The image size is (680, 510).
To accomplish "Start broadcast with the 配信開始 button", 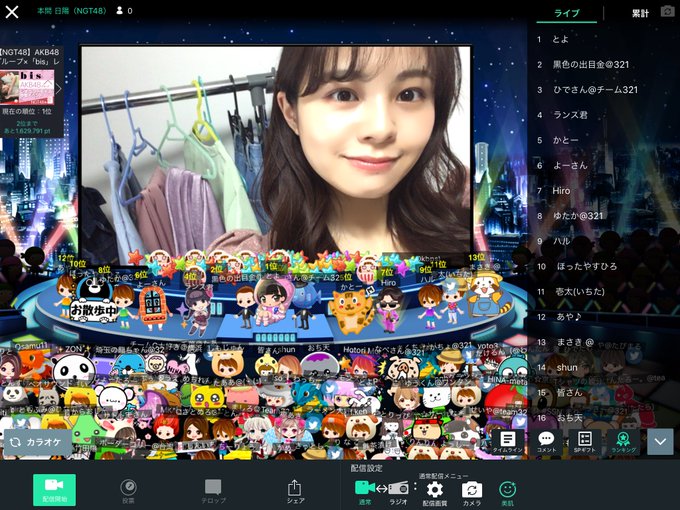I will (55, 490).
